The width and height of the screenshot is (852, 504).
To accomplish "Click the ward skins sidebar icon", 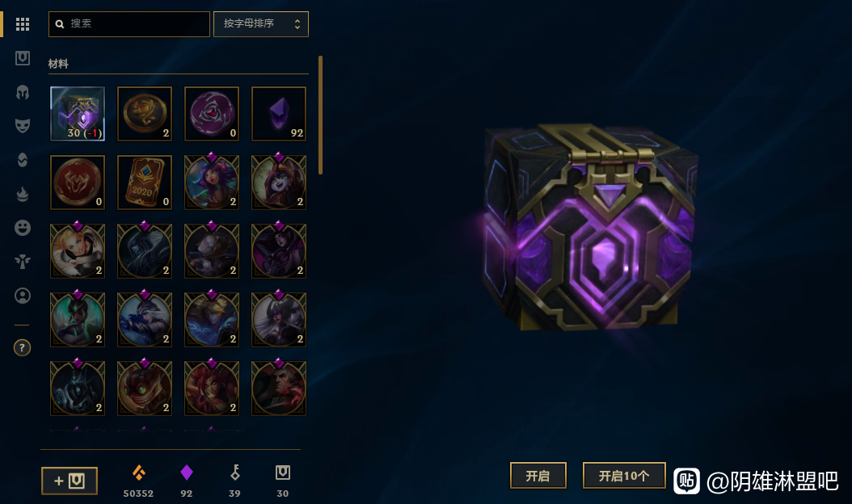I will 23,261.
